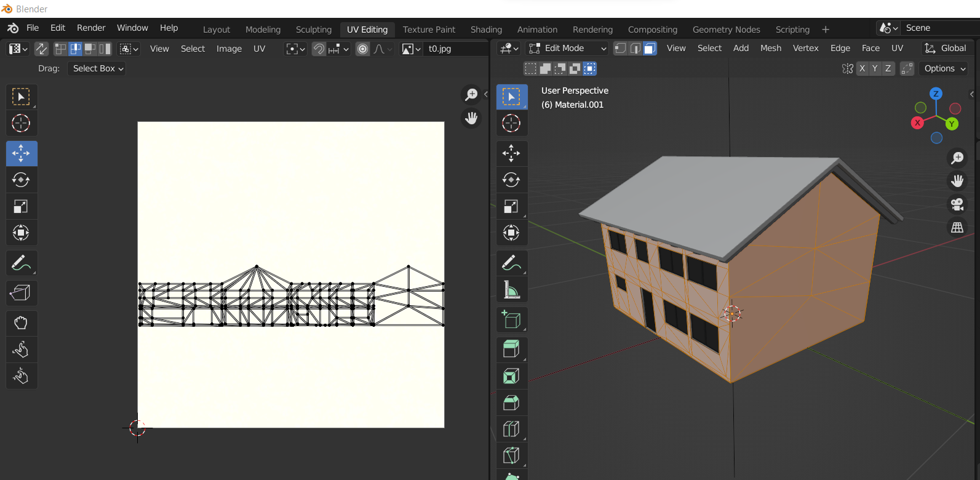Open the Edit Mode dropdown
The image size is (980, 480).
point(568,49)
